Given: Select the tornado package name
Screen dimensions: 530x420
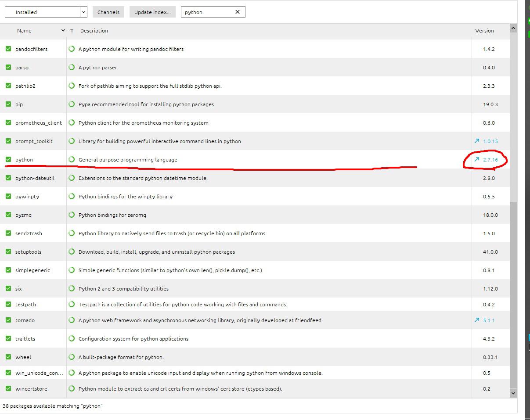Looking at the screenshot, I should point(25,320).
